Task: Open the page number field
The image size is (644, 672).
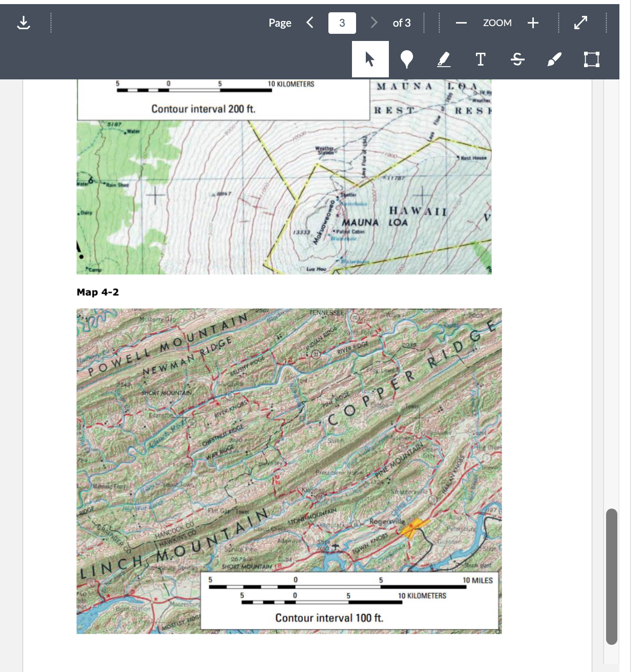Action: (341, 23)
